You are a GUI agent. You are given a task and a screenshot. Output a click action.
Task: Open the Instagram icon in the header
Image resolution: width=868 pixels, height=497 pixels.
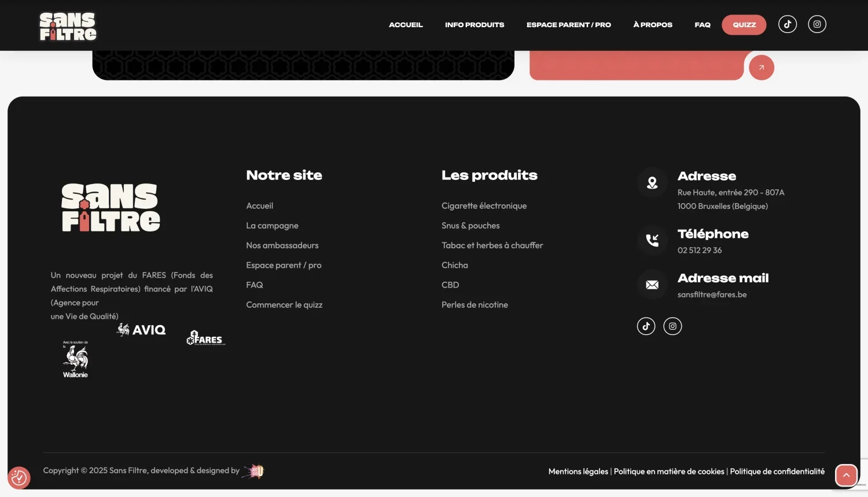point(816,24)
